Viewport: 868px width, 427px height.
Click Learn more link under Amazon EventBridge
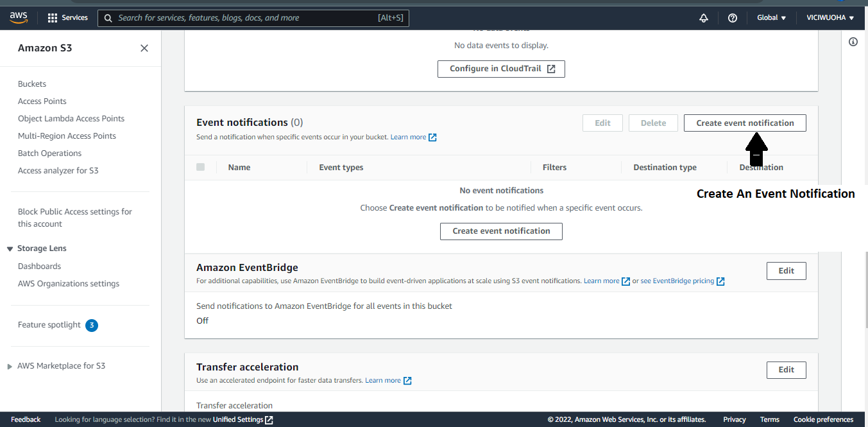point(602,281)
